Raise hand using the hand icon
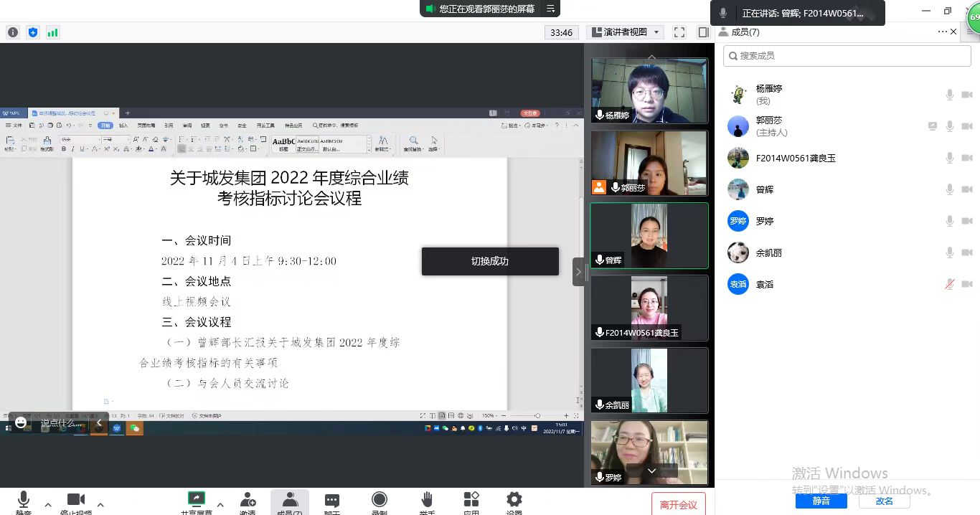The height and width of the screenshot is (515, 980). 427,500
